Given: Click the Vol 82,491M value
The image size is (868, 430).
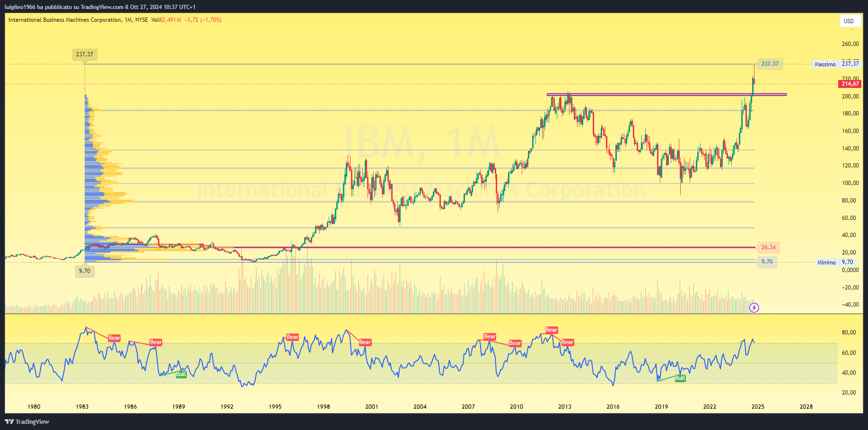Looking at the screenshot, I should [x=166, y=20].
